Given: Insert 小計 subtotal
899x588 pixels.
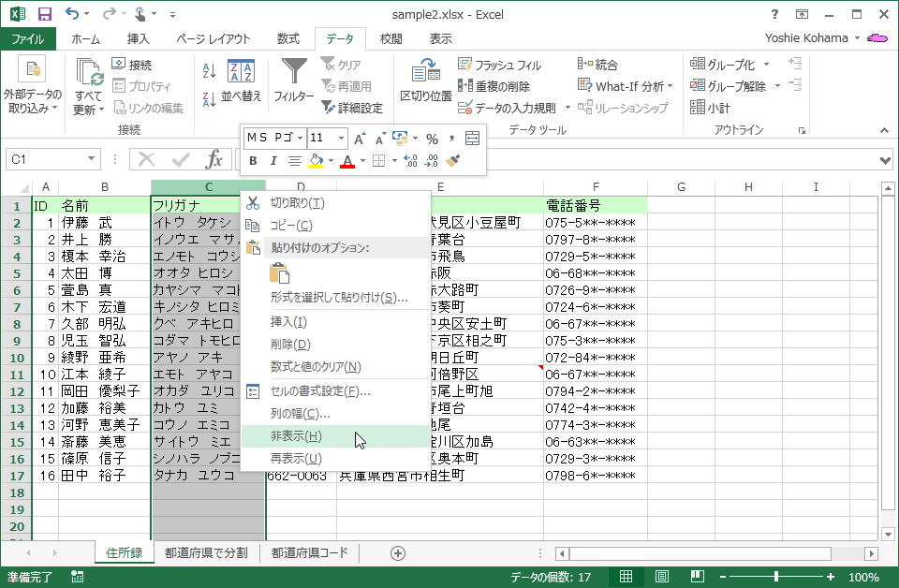Looking at the screenshot, I should pos(710,107).
